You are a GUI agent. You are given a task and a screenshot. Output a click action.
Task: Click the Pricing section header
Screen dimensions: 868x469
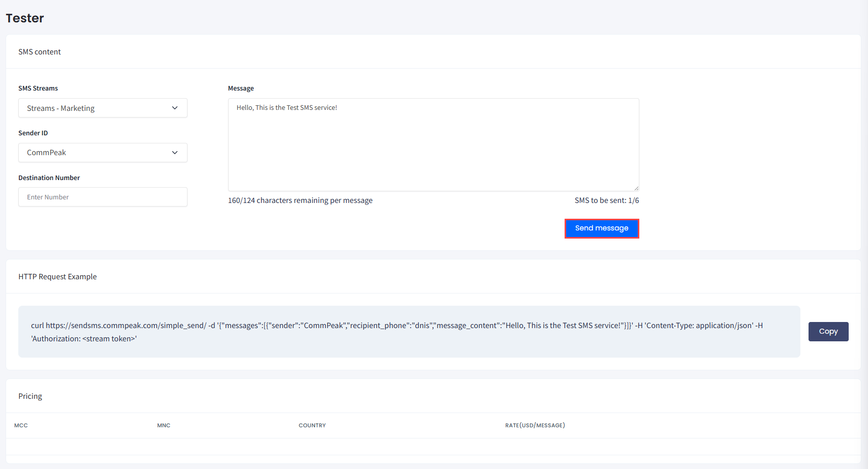point(30,396)
